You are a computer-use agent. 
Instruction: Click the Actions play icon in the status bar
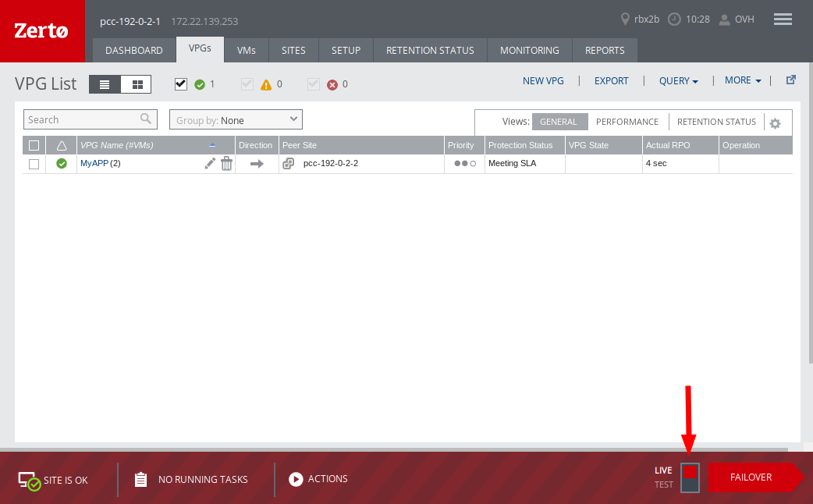[x=296, y=479]
